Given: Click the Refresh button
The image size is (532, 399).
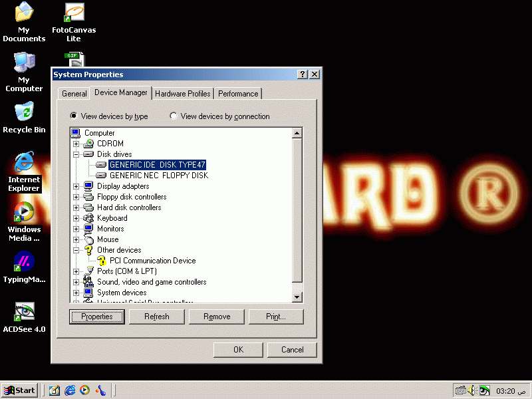Looking at the screenshot, I should pos(157,317).
